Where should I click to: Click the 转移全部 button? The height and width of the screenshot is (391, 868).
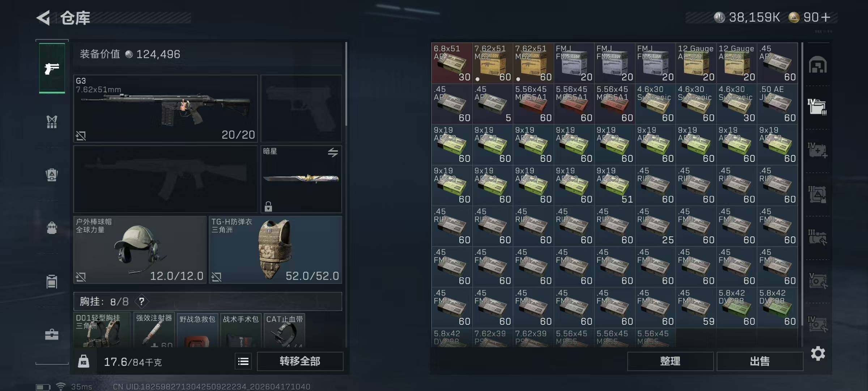(x=300, y=361)
